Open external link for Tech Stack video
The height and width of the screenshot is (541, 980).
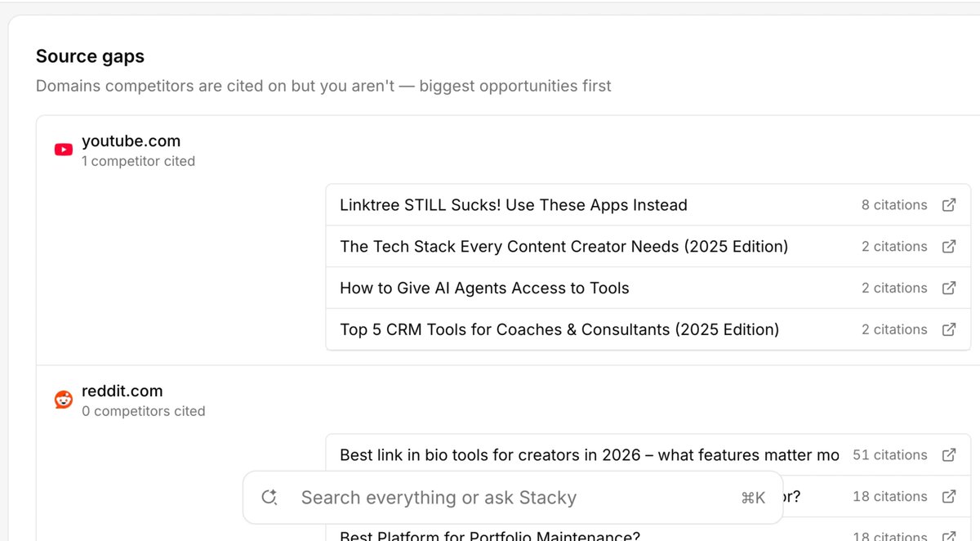[949, 247]
